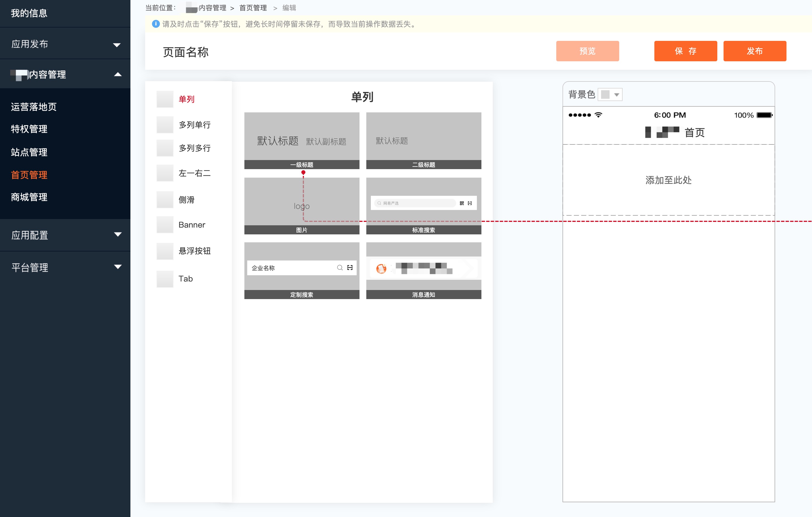Choose the 左一右二 layout category
Screen dimensions: 812x517
click(194, 173)
